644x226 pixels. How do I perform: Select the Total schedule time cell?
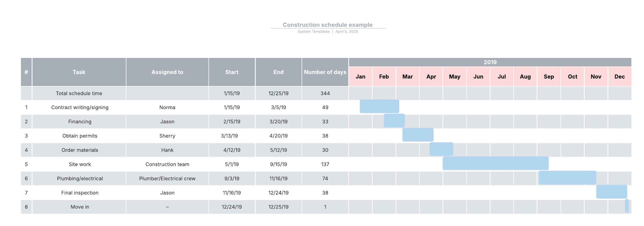point(79,93)
